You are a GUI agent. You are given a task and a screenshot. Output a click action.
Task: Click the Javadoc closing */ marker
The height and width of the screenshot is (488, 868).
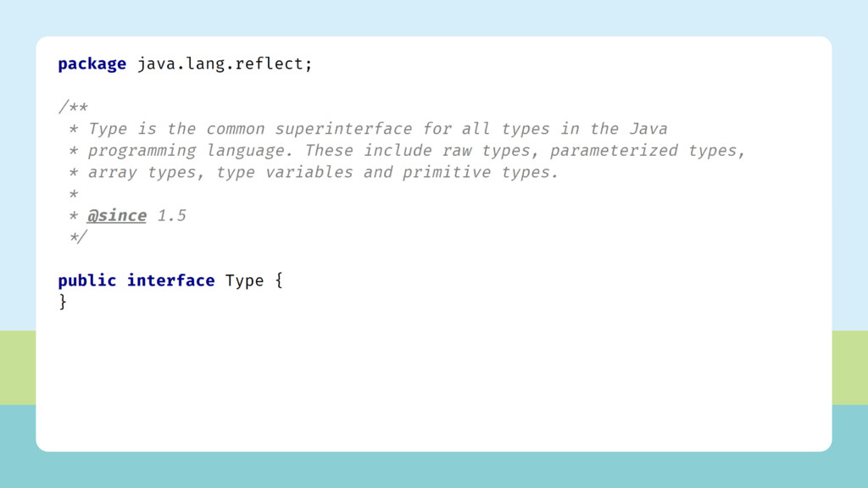(78, 237)
